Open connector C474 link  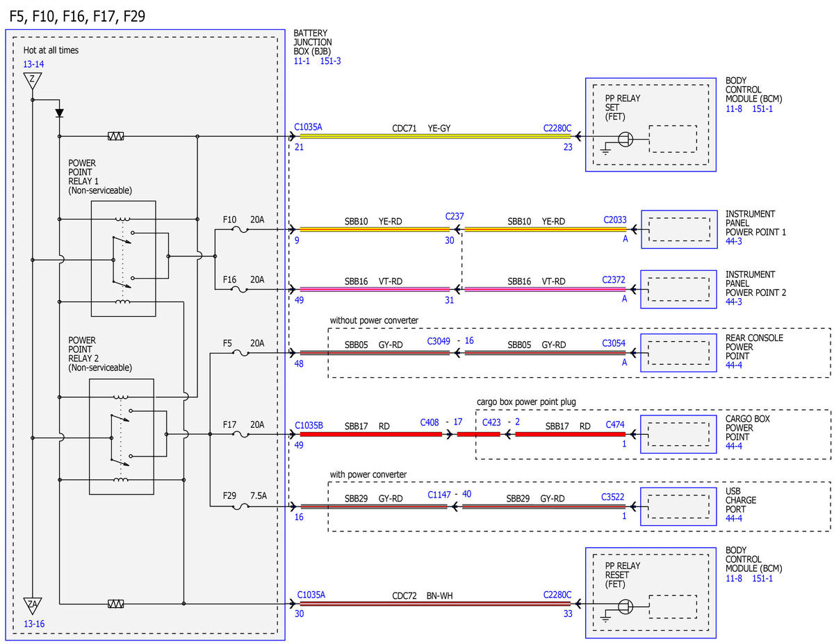point(616,424)
